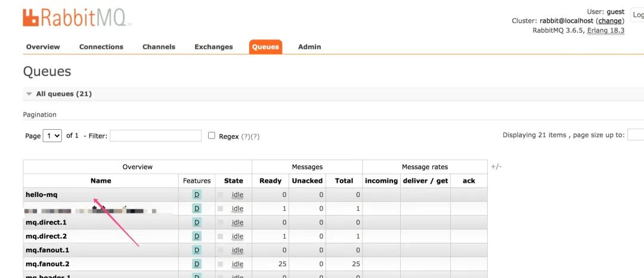Click the first (?) help icon beside Regex
This screenshot has height=278, width=644.
(x=245, y=136)
